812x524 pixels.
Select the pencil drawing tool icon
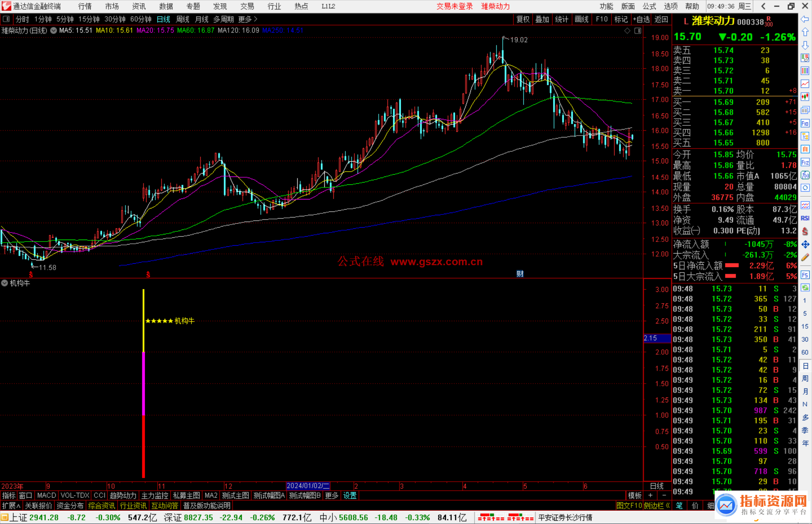[x=805, y=257]
